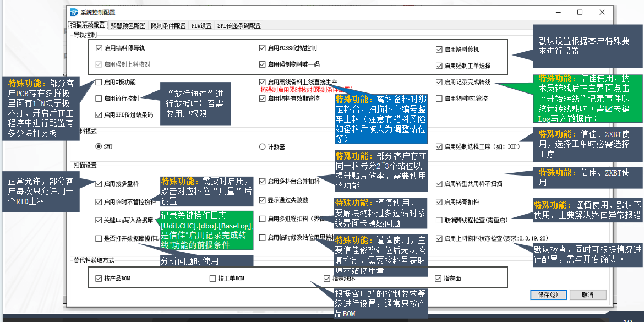Enable the 启用X板功能 checkbox
The height and width of the screenshot is (322, 644).
tap(99, 82)
